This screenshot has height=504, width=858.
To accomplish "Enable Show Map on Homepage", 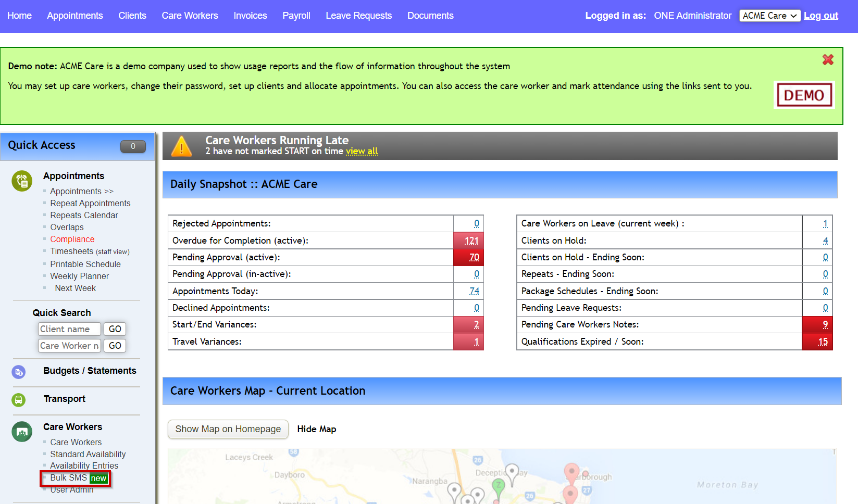I will [228, 429].
